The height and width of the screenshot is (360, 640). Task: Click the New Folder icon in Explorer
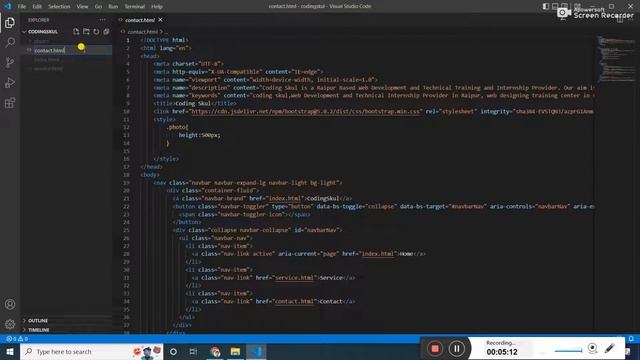click(x=86, y=31)
